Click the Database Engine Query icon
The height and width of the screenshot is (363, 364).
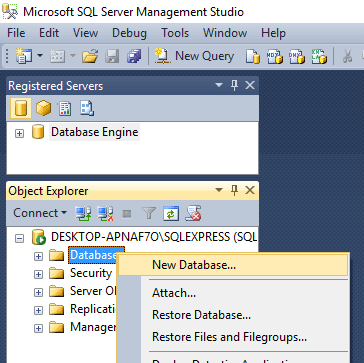(253, 56)
